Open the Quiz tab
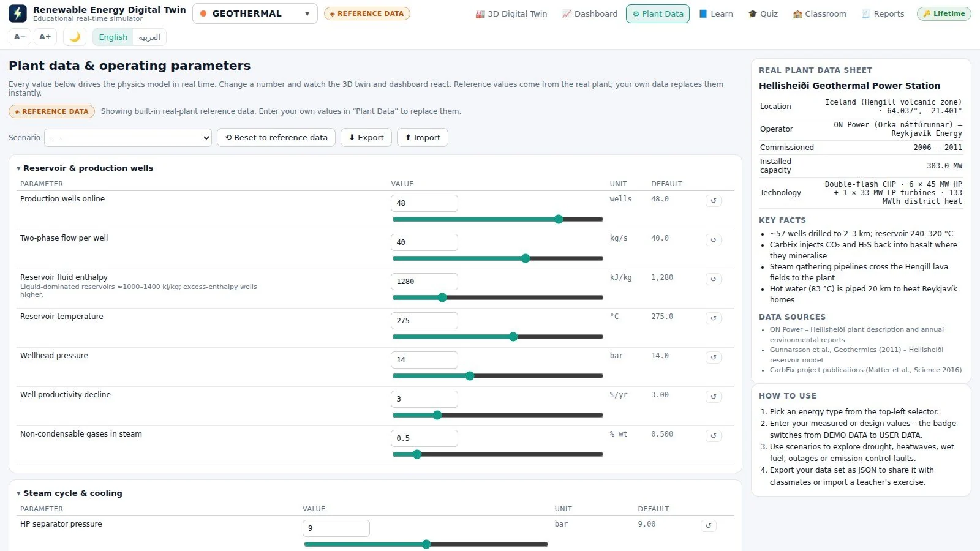 [x=763, y=13]
